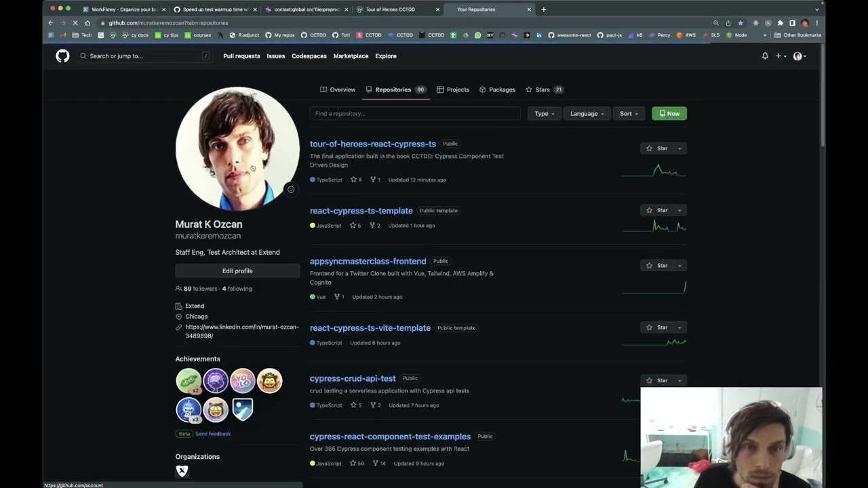The width and height of the screenshot is (868, 488).
Task: Star the tour-of-heroes-react-cypress-ts repository
Action: click(x=656, y=148)
